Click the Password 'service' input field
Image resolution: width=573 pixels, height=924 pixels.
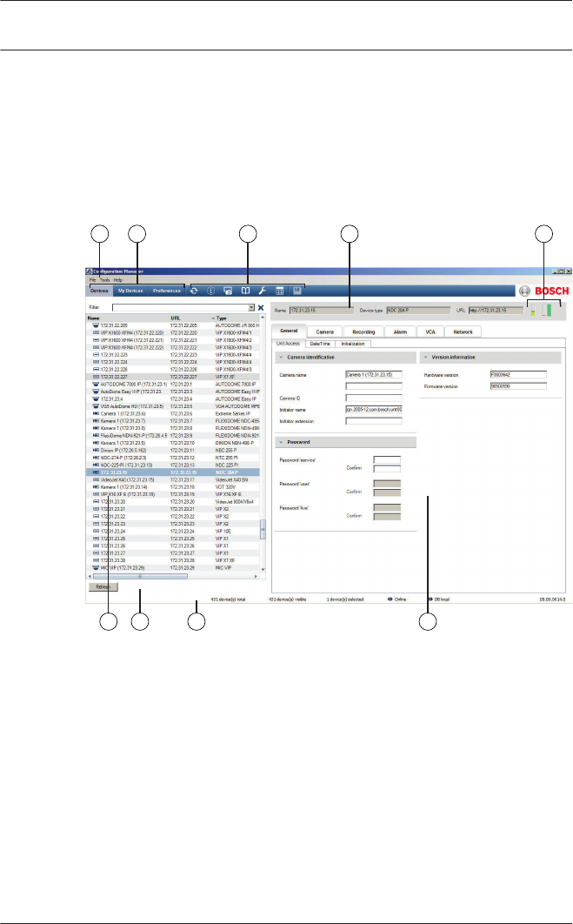coord(387,459)
